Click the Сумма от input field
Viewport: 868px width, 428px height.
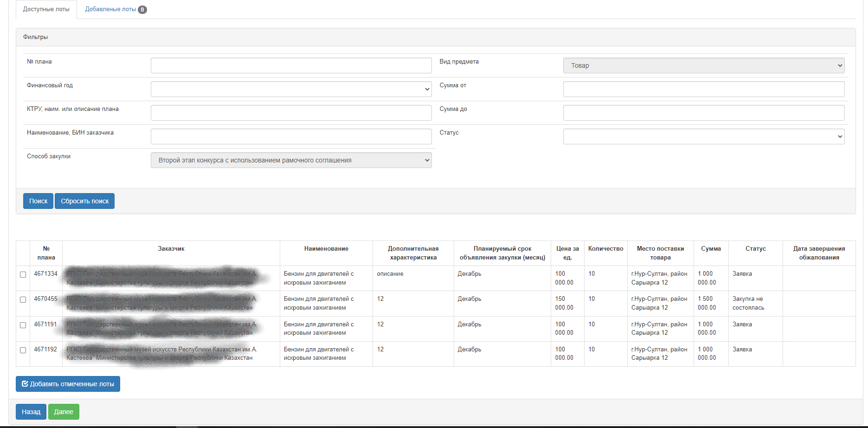704,89
